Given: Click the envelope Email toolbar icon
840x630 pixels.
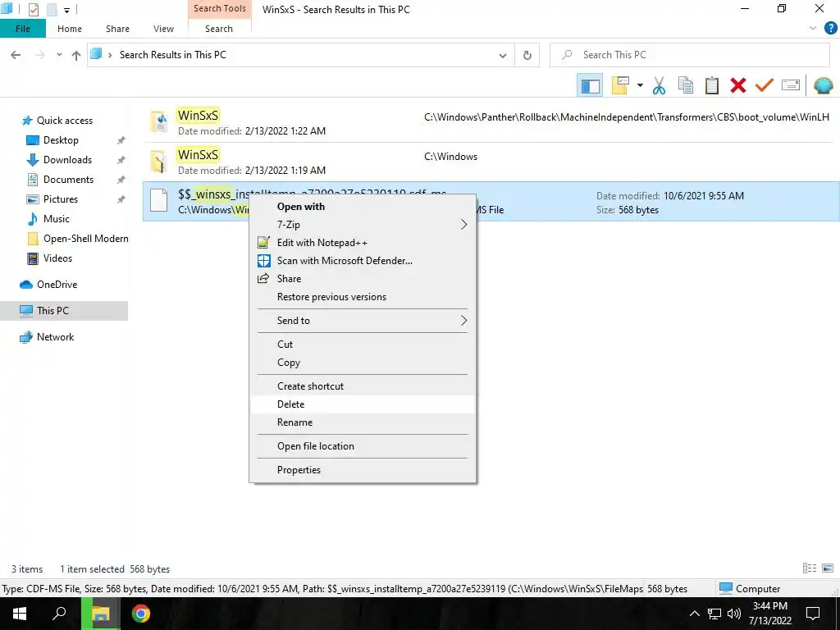Looking at the screenshot, I should tap(791, 85).
